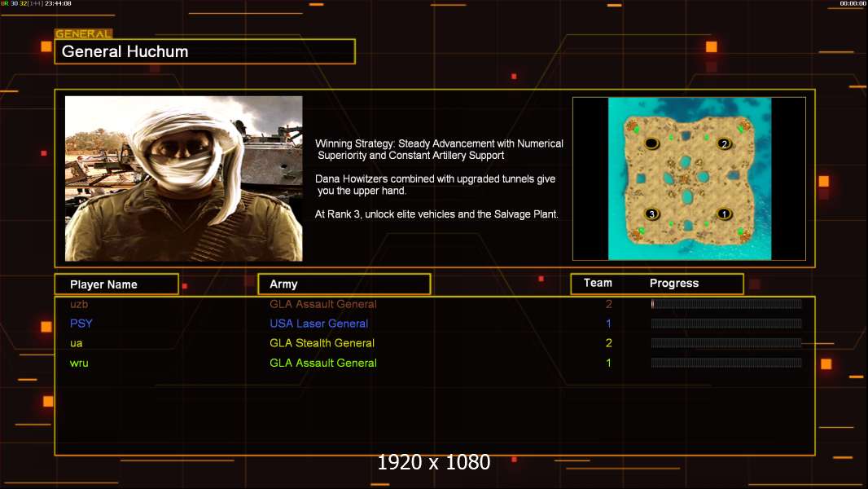Click the Team column header

click(x=598, y=283)
